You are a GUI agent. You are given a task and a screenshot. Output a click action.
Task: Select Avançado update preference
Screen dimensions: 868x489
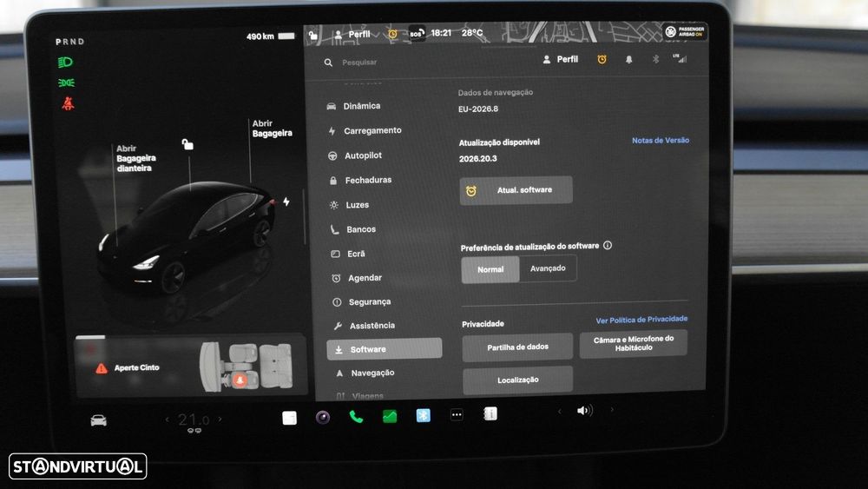[548, 268]
